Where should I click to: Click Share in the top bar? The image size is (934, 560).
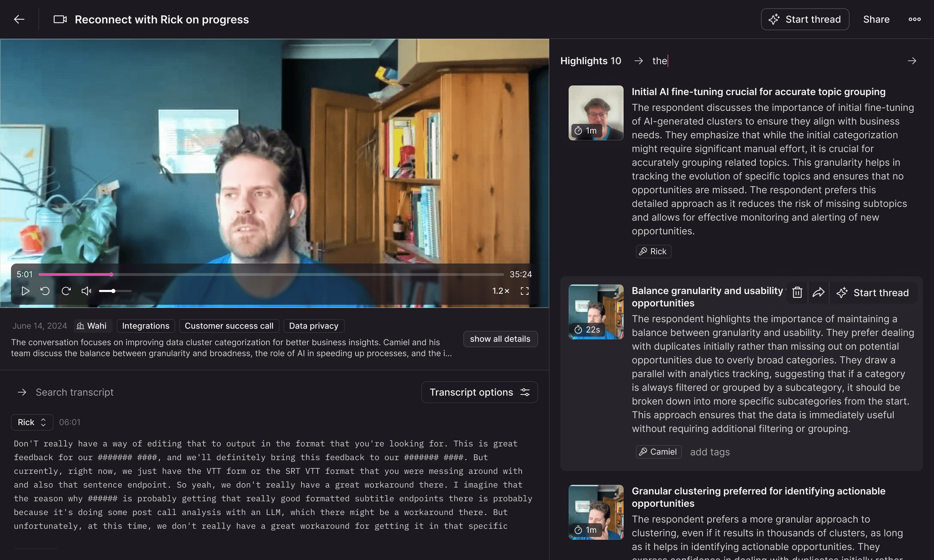(x=876, y=19)
